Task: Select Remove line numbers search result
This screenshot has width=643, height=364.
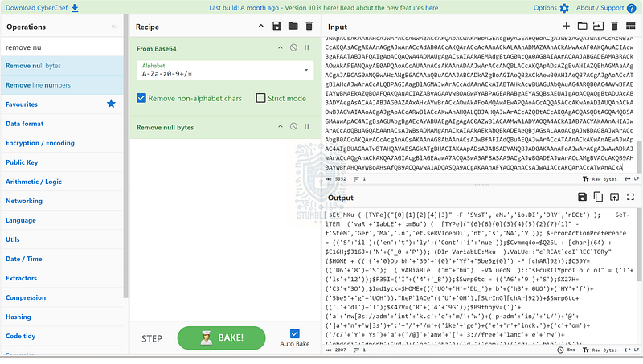Action: pyautogui.click(x=63, y=85)
